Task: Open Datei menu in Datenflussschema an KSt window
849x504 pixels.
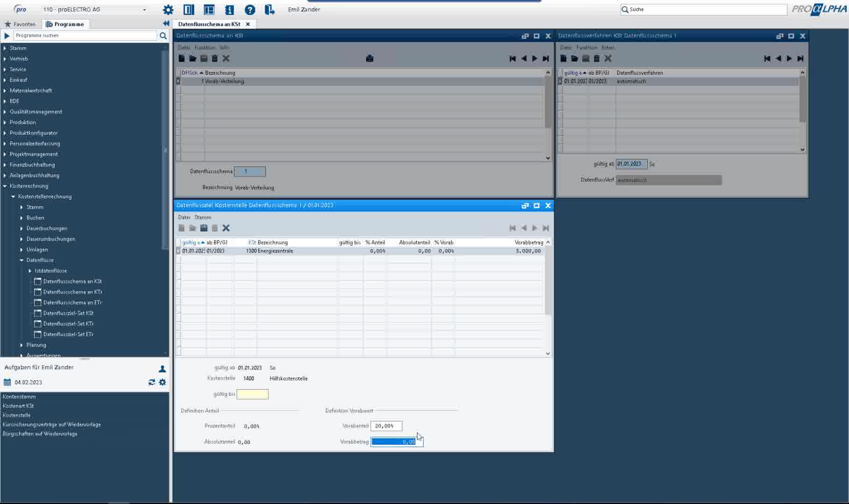Action: tap(184, 48)
